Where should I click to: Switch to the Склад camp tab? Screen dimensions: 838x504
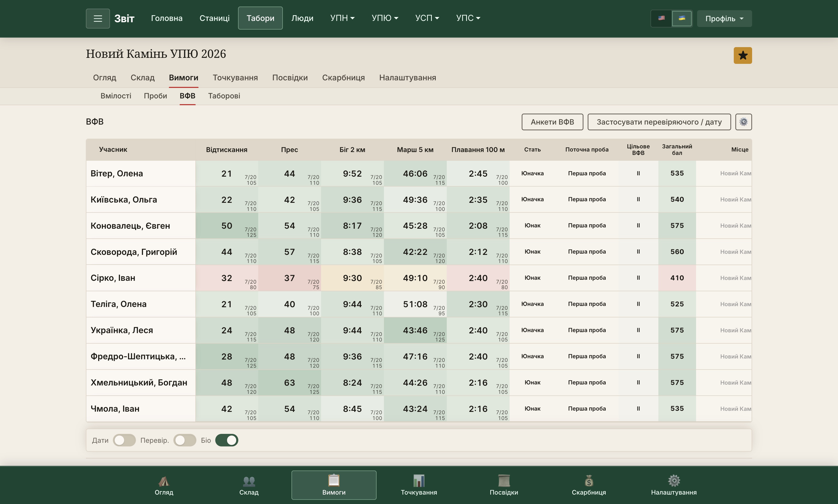click(x=142, y=77)
